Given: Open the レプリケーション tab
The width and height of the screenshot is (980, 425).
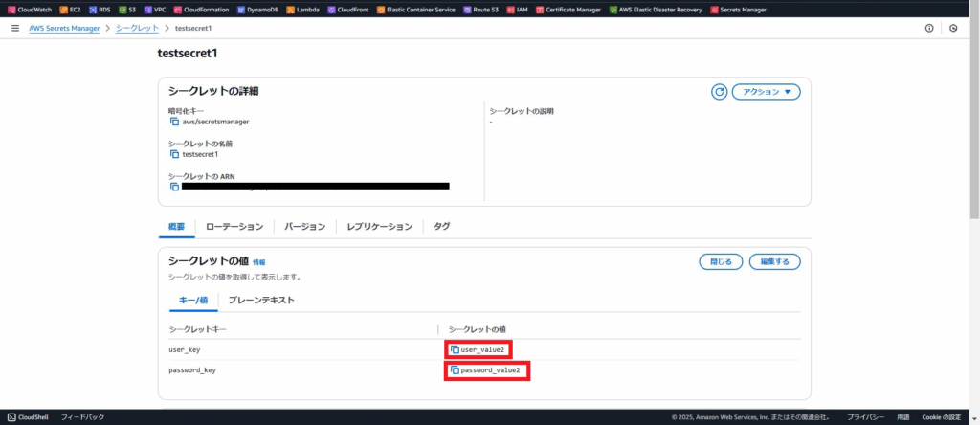Looking at the screenshot, I should [380, 227].
